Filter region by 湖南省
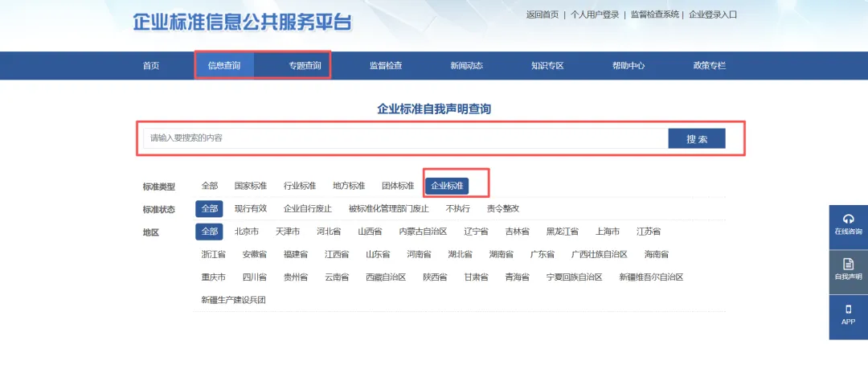Image resolution: width=868 pixels, height=390 pixels. (x=501, y=254)
